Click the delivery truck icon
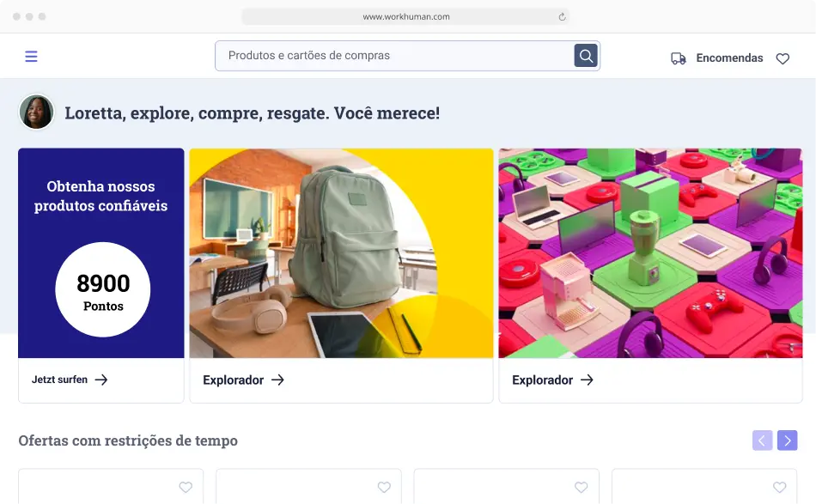 pyautogui.click(x=678, y=58)
